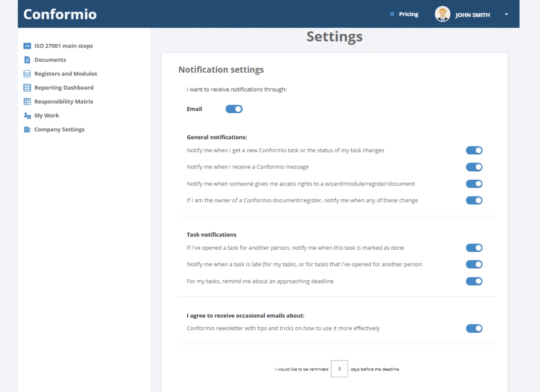
Task: Open the Company Settings menu entry
Action: [x=60, y=129]
